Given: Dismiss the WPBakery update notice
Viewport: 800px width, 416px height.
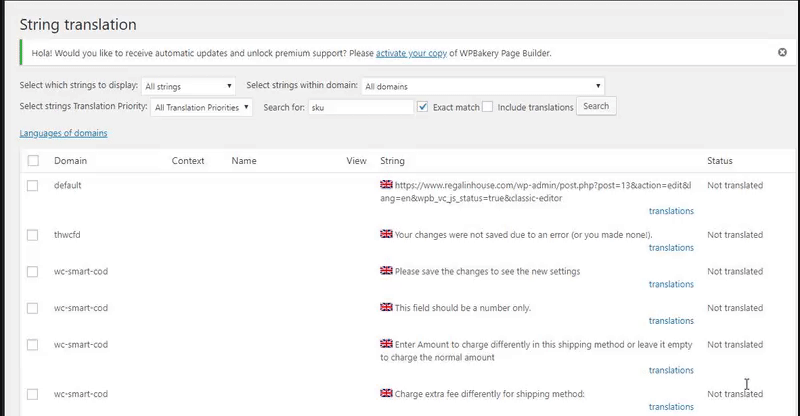Looking at the screenshot, I should point(782,52).
